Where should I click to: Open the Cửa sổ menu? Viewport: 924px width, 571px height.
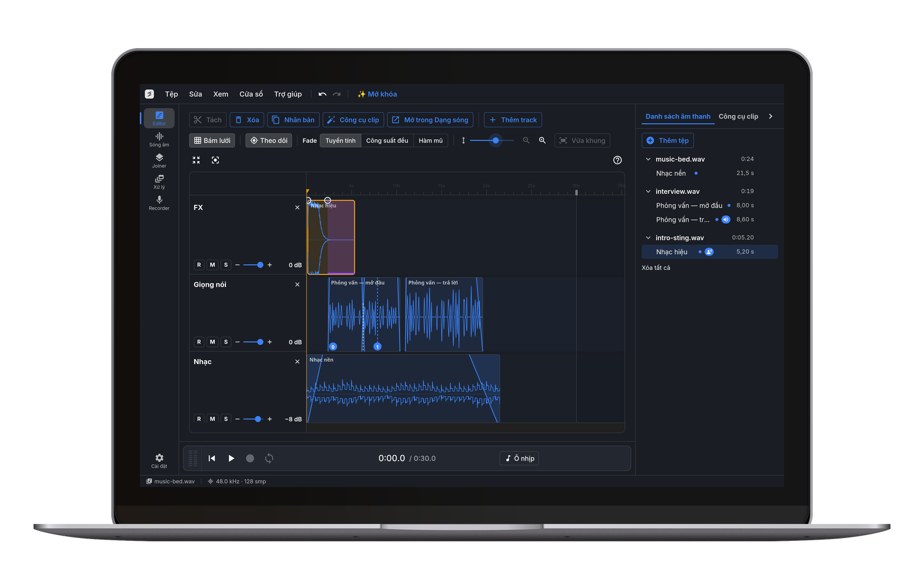point(251,94)
